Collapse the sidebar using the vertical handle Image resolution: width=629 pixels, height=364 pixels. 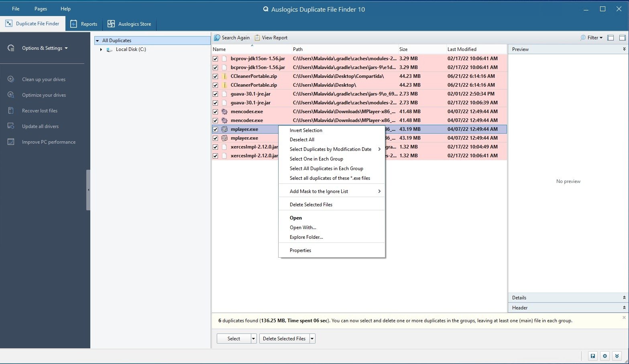pyautogui.click(x=88, y=190)
